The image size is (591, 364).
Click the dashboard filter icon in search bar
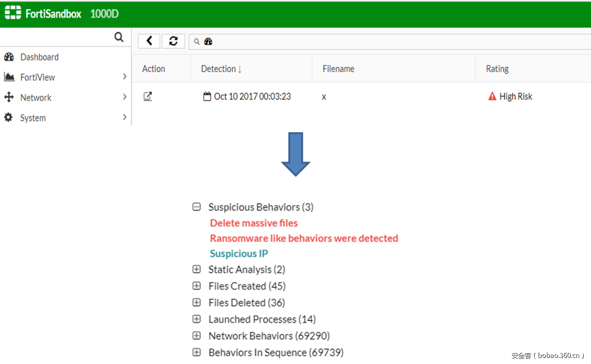[x=209, y=41]
